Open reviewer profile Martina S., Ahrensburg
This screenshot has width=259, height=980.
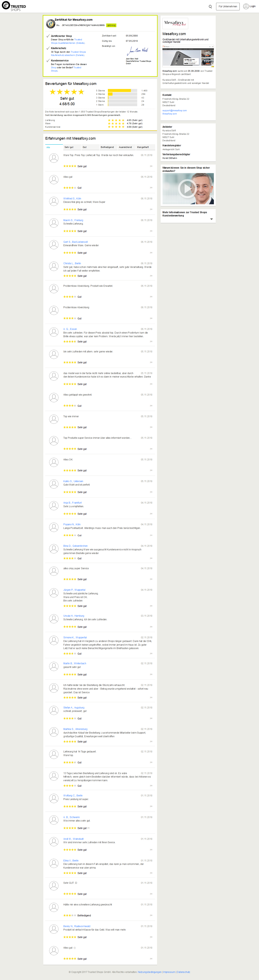click(75, 729)
